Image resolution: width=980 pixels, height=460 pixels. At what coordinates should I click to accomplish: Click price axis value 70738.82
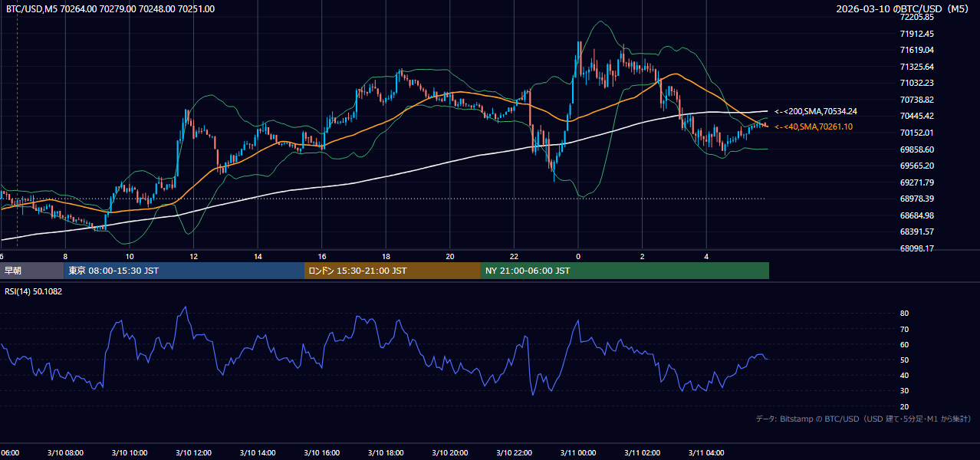point(917,100)
